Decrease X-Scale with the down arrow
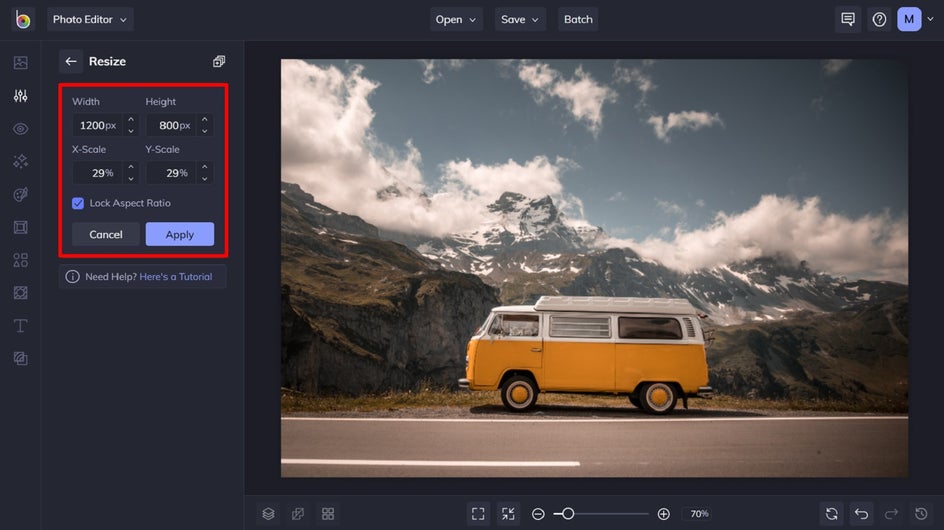 tap(131, 178)
